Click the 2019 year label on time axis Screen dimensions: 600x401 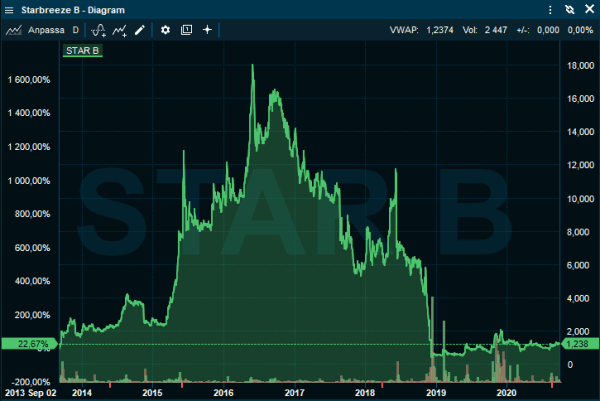436,393
